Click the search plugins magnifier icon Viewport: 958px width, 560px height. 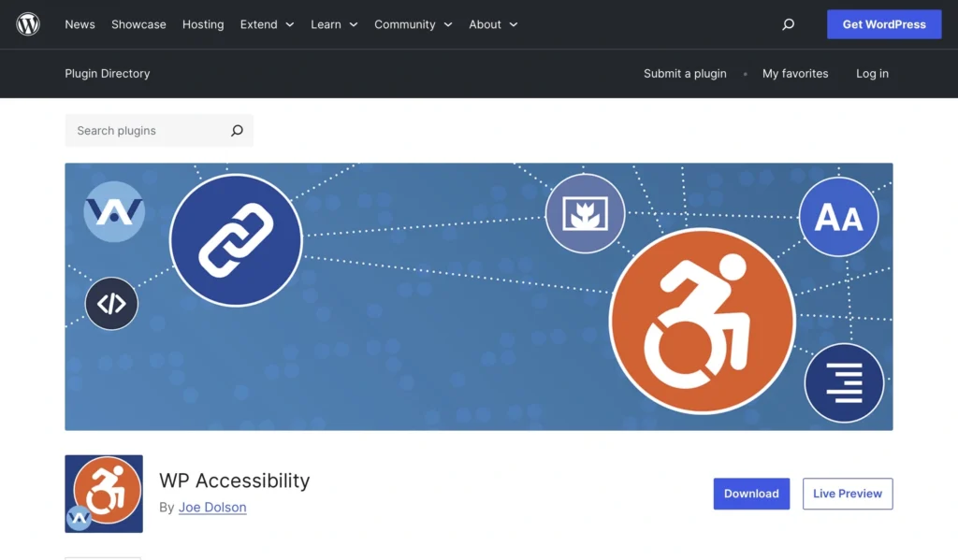pyautogui.click(x=237, y=131)
